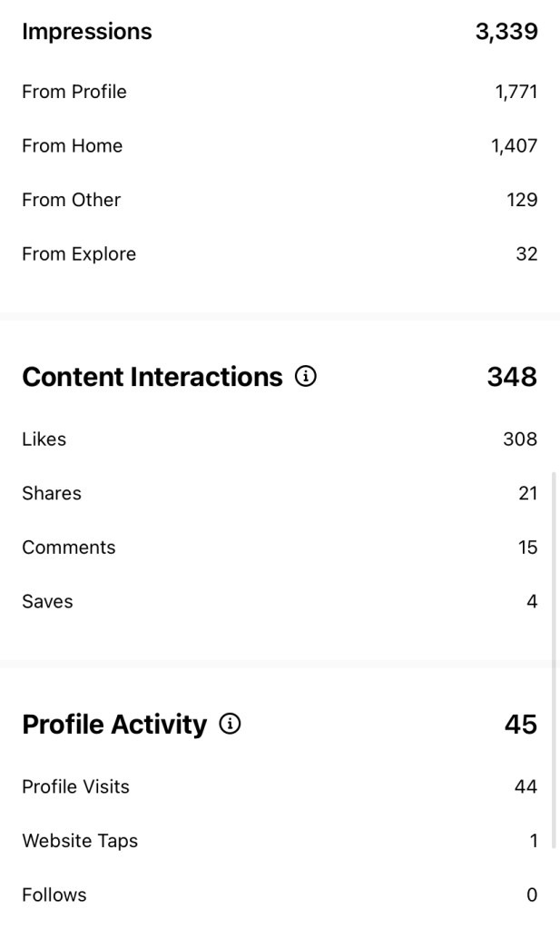Open the Profile Visits row

75,786
